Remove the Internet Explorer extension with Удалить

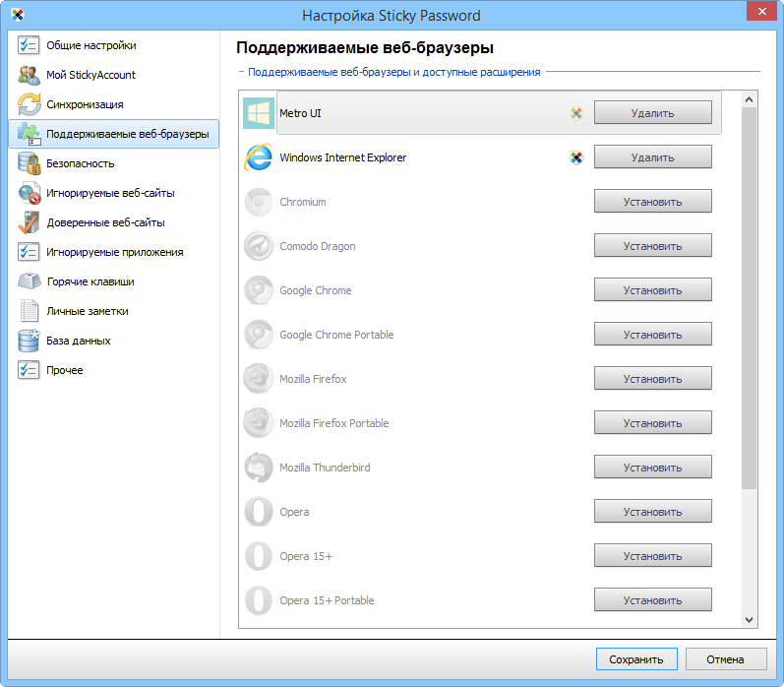652,156
